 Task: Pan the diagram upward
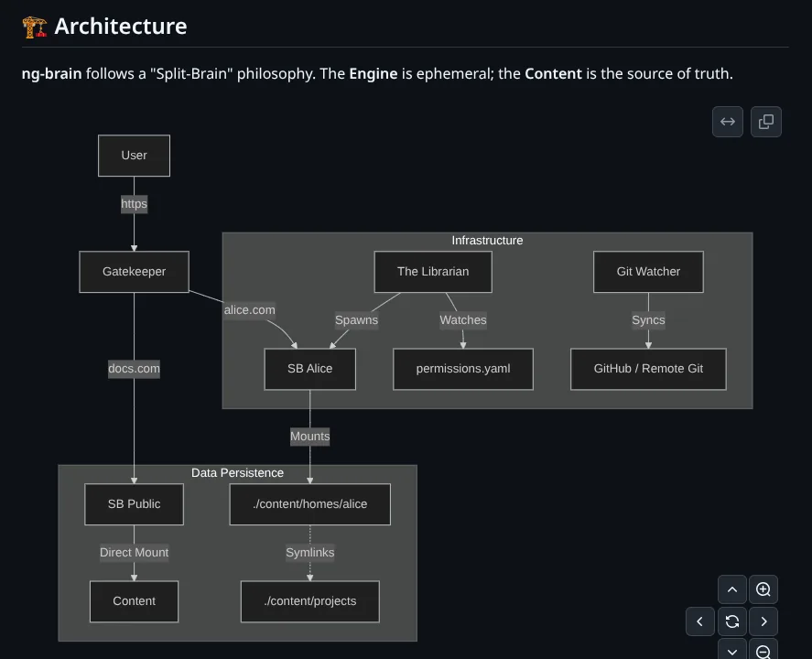pos(731,589)
